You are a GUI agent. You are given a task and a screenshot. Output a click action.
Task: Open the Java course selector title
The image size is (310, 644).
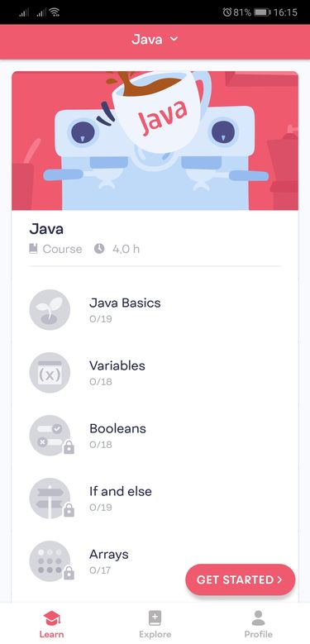[x=147, y=40]
